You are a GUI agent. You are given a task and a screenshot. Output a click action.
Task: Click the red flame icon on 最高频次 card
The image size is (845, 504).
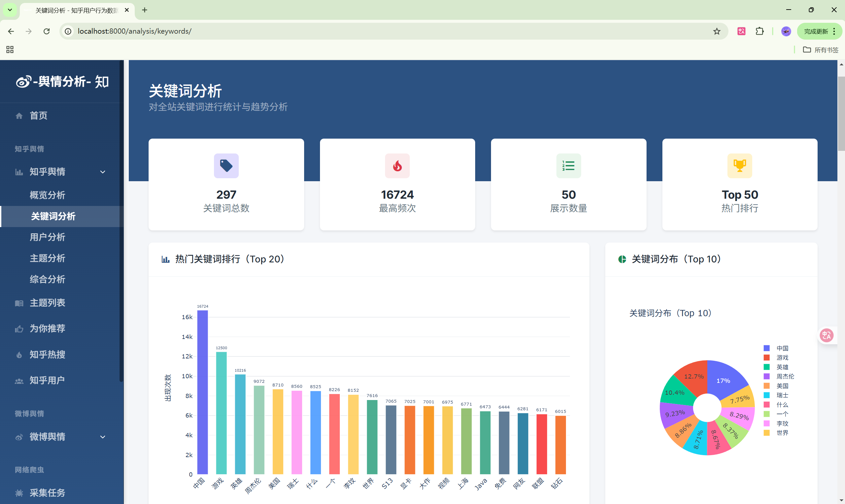tap(397, 166)
